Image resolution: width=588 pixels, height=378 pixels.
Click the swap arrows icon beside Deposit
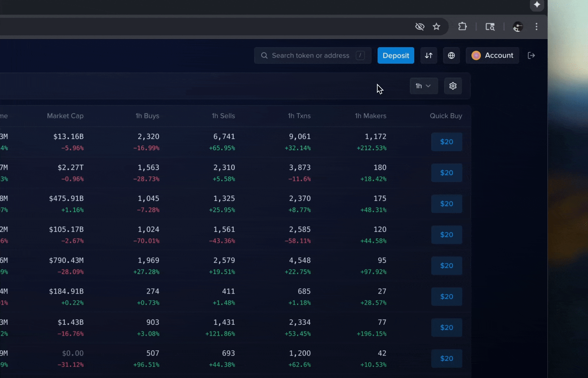pos(429,56)
